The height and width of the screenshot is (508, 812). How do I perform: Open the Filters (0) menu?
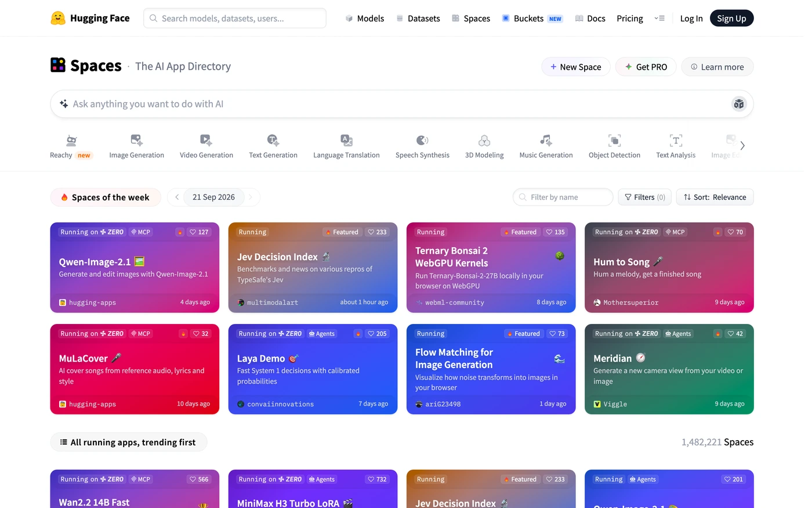(644, 197)
